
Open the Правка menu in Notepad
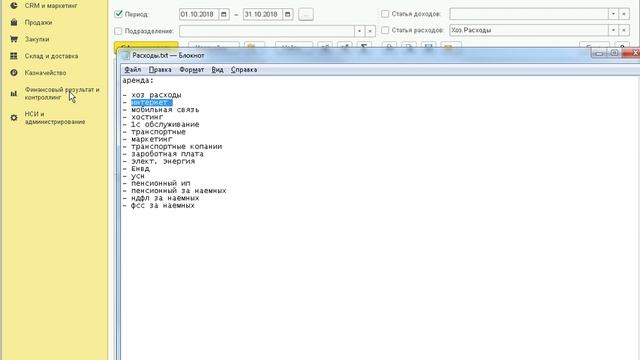(160, 70)
